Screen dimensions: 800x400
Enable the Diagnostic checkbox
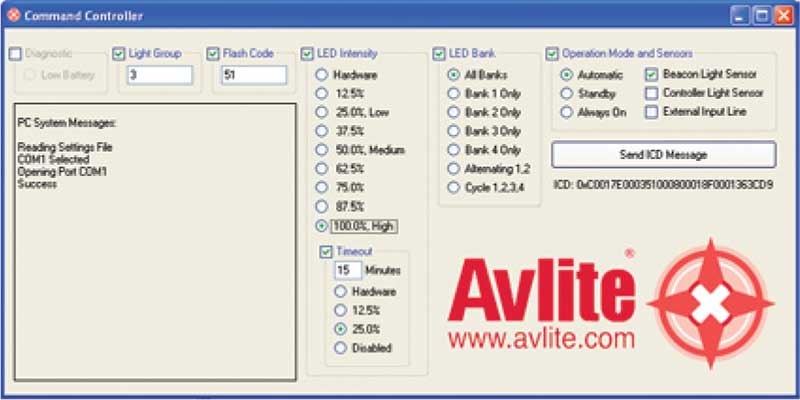coord(16,54)
